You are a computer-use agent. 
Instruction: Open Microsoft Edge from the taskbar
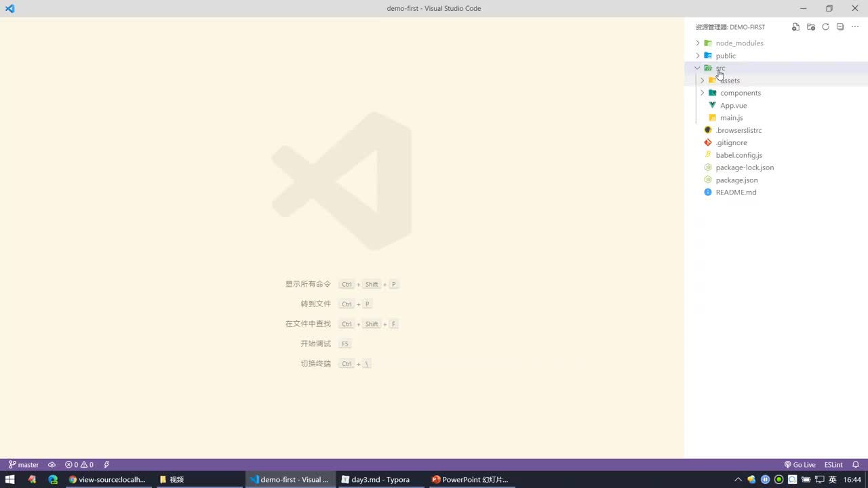(53, 480)
